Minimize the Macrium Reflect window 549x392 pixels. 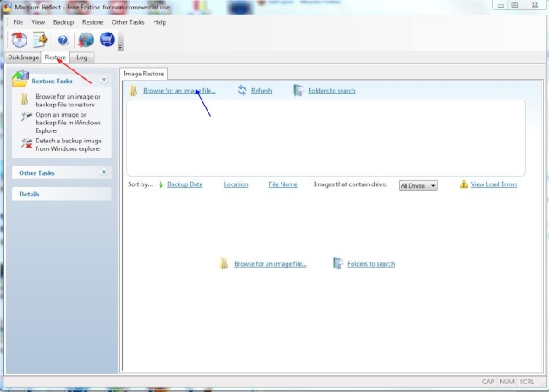click(x=501, y=5)
